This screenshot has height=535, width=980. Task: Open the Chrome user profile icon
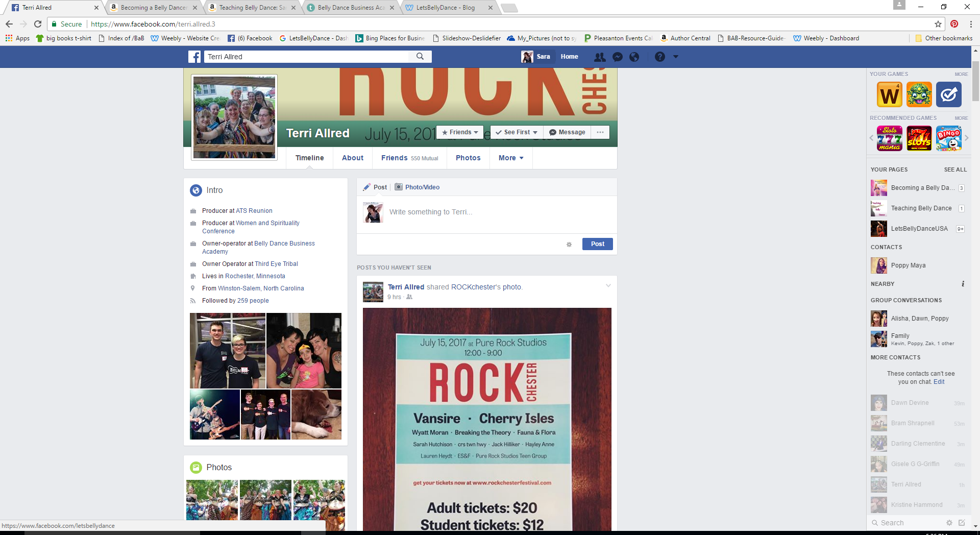pos(899,5)
